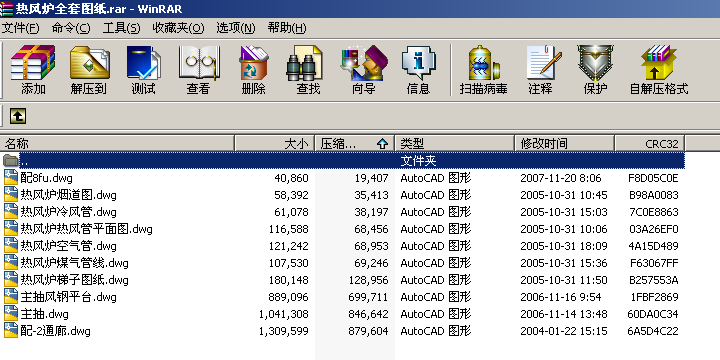This screenshot has height=360, width=720.
Task: Select the file name 主抽.dwg
Action: tap(45, 314)
